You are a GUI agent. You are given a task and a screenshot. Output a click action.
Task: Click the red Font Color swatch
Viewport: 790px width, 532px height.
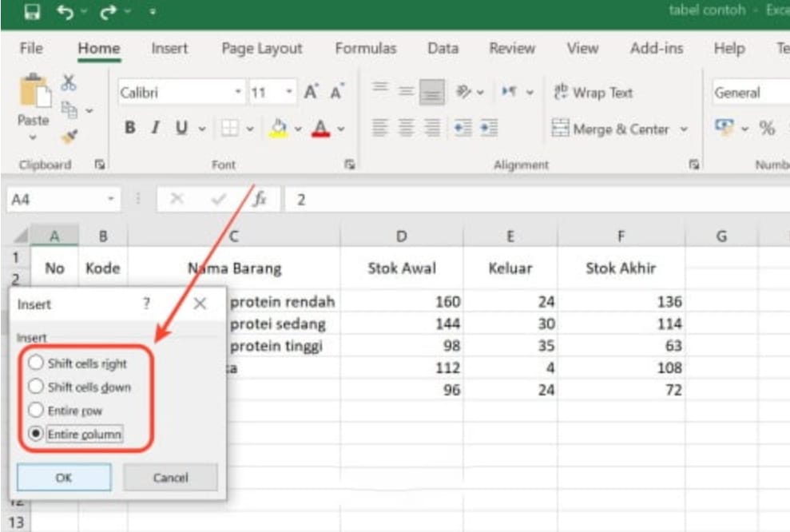click(321, 128)
